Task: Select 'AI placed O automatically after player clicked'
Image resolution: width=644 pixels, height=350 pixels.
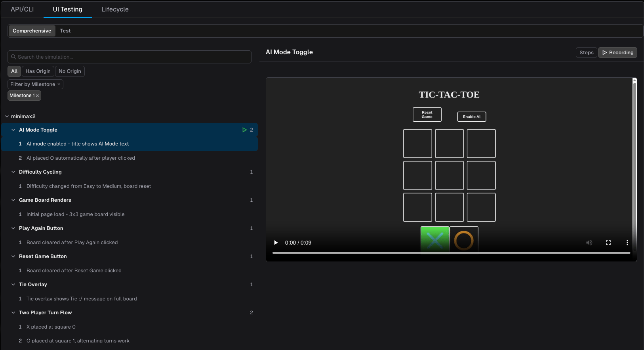Action: pos(130,158)
